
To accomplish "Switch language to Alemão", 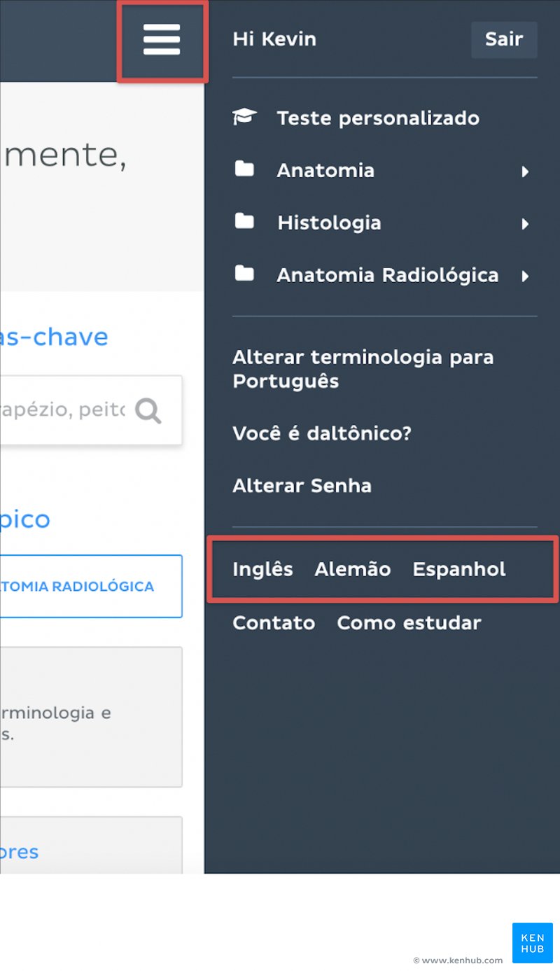I will tap(353, 569).
